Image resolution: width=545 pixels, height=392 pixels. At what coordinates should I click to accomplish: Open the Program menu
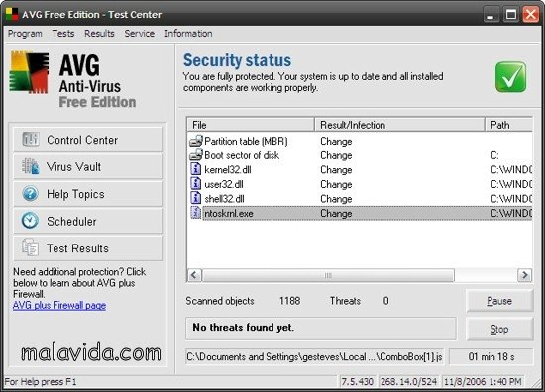[25, 34]
